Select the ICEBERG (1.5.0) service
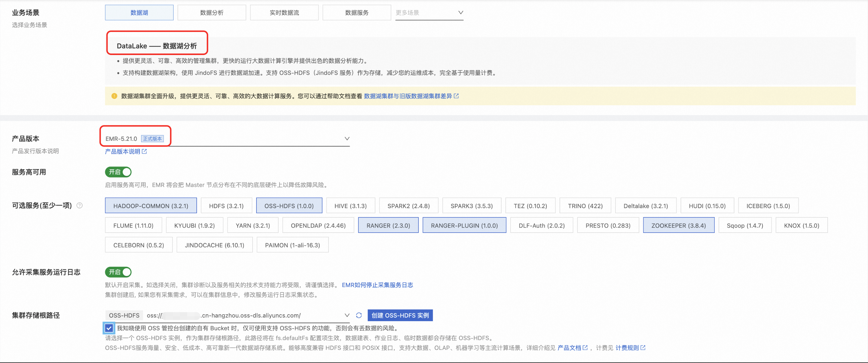This screenshot has width=868, height=363. click(x=768, y=206)
